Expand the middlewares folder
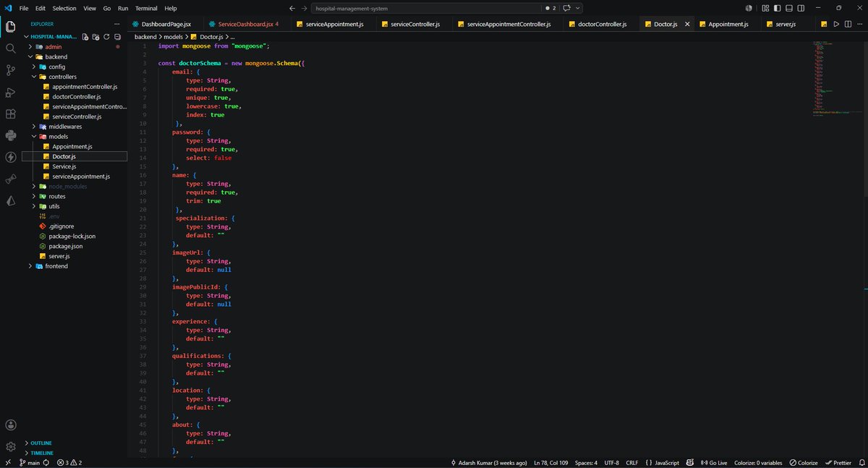868x468 pixels. pyautogui.click(x=75, y=127)
